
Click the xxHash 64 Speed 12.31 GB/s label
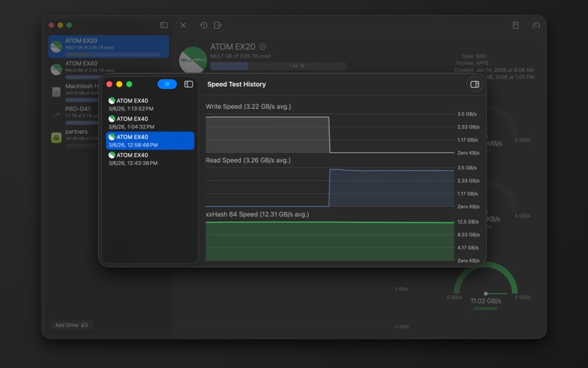(x=257, y=214)
